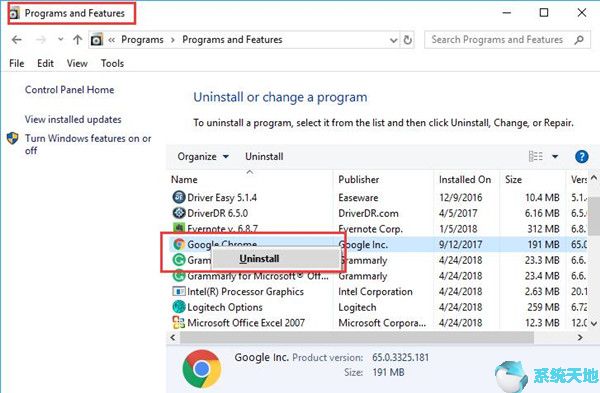Change the list view layout icon

(536, 156)
